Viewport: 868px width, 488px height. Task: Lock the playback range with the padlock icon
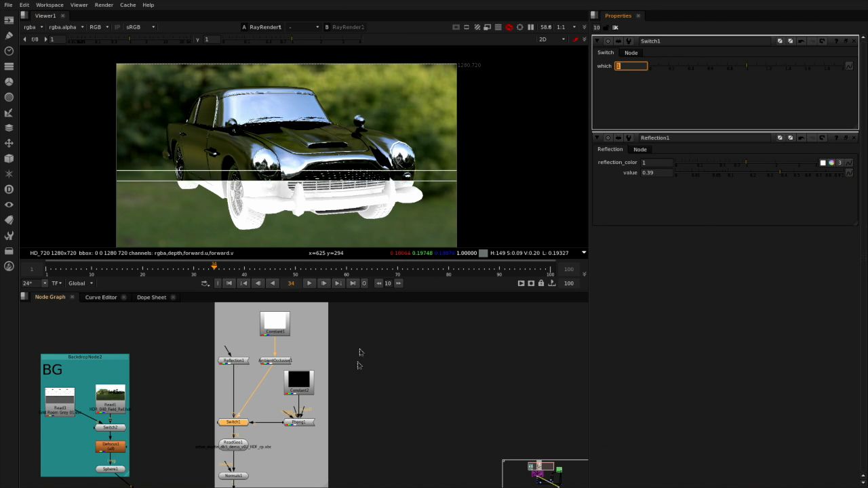coord(541,283)
